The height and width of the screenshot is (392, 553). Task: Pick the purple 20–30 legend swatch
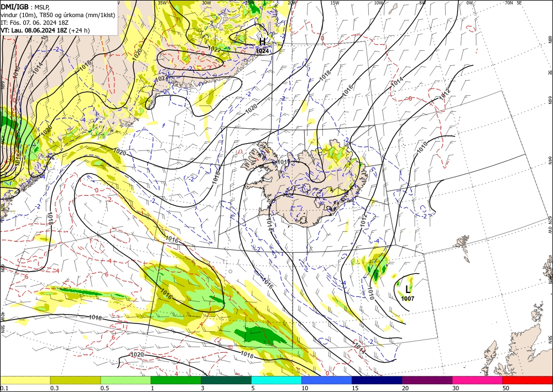tap(427, 380)
